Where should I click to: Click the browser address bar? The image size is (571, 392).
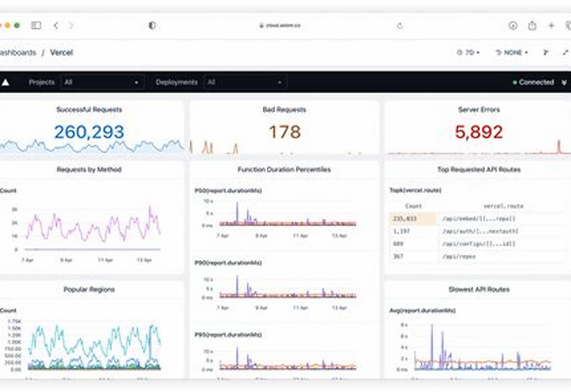[x=280, y=25]
